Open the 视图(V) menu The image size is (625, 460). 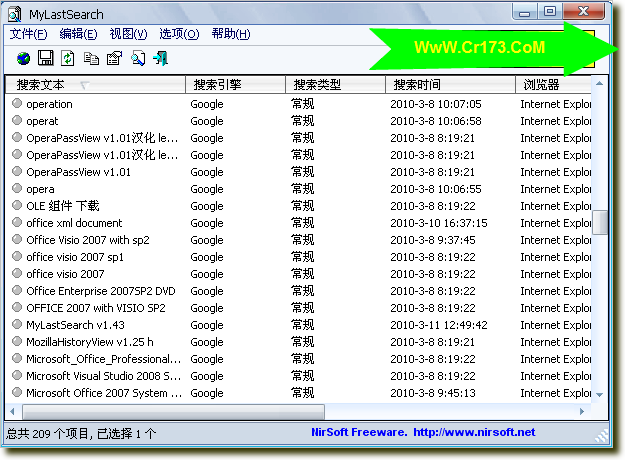pos(128,34)
